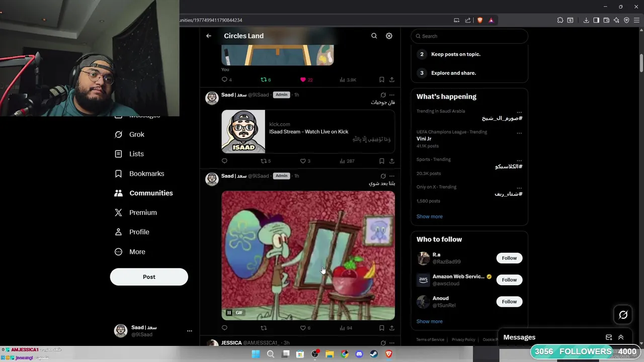Repost the Squidward GIF post
This screenshot has height=362, width=644.
tap(264, 328)
